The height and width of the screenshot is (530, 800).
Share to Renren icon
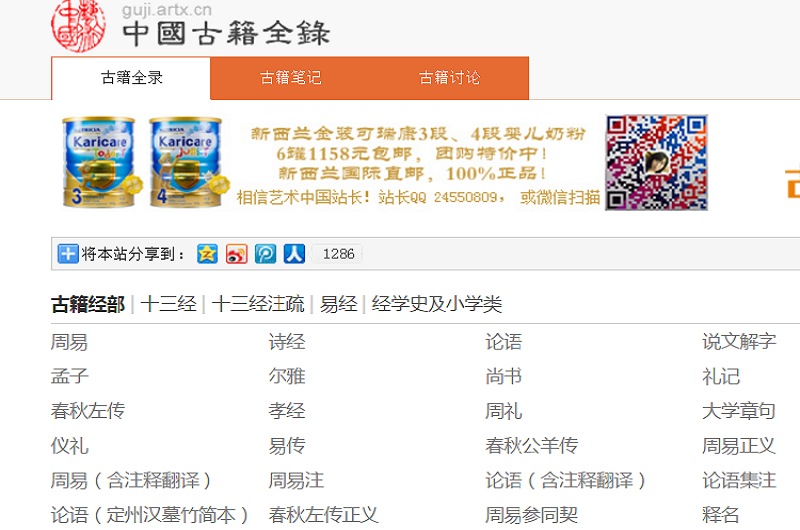click(x=294, y=254)
